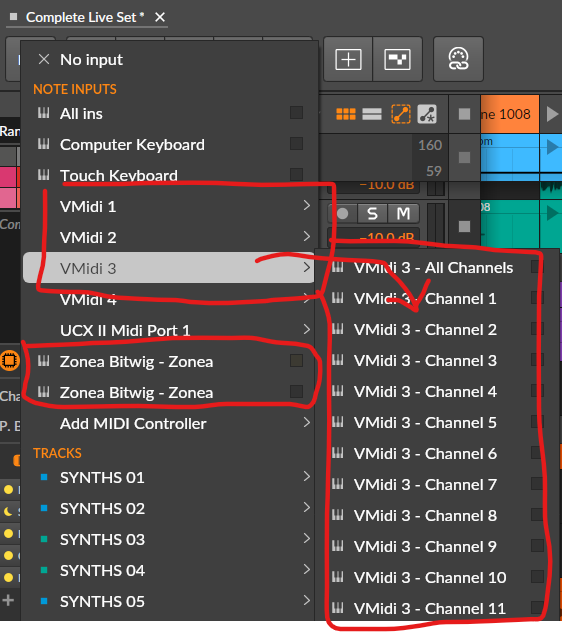Tick the All ins input checkbox
The image size is (562, 632).
point(296,113)
